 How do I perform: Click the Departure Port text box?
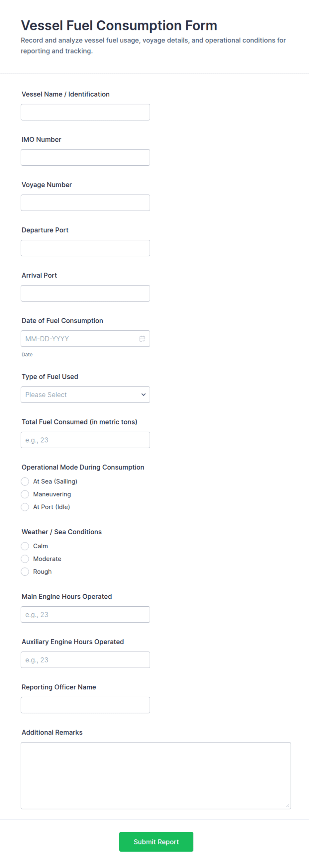click(x=85, y=248)
